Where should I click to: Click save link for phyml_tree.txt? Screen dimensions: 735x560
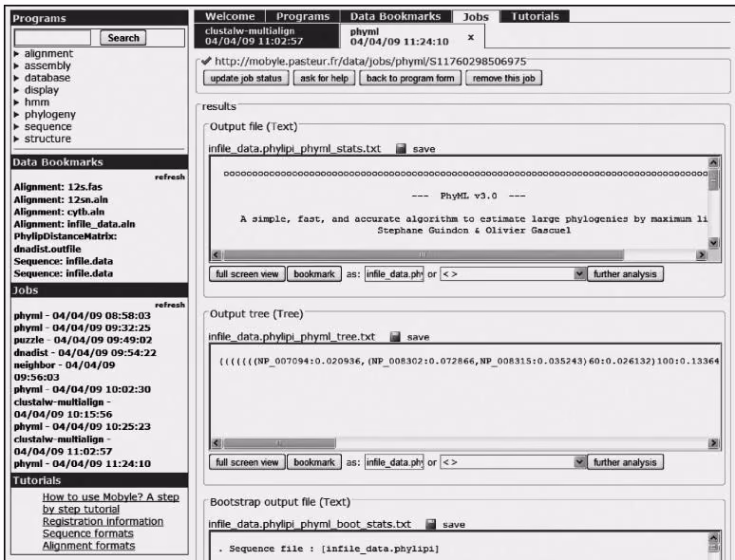418,337
